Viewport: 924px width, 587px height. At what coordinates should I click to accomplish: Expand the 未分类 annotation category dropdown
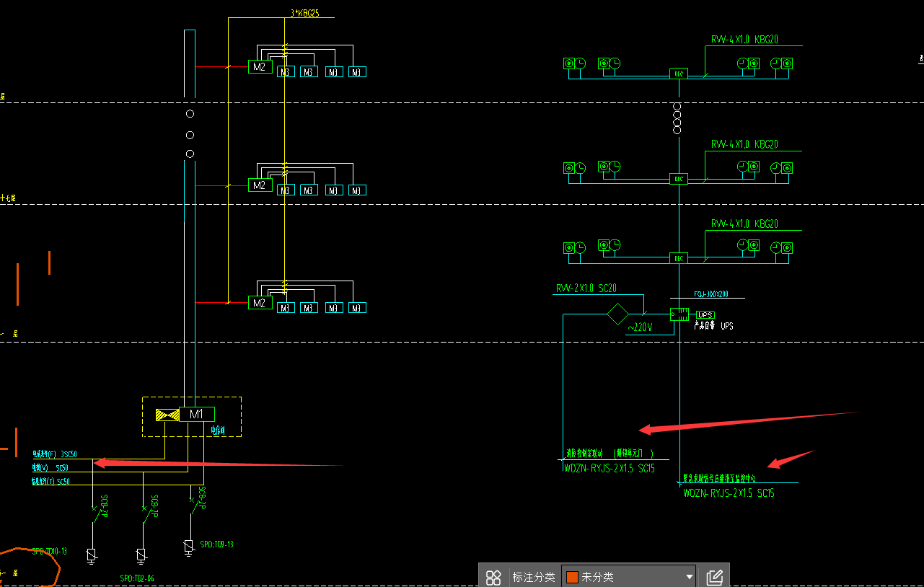pyautogui.click(x=628, y=577)
